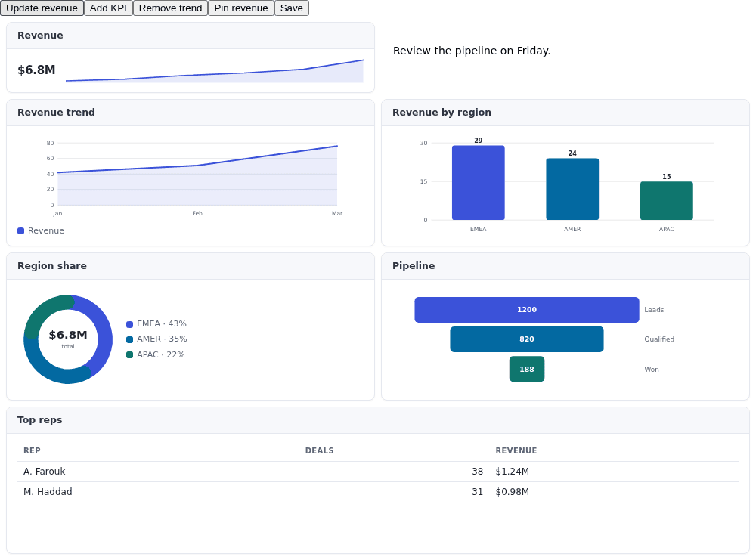Screen dimensions: 756x560
Task: Click the Jan axis label in Revenue trend
Action: tap(57, 213)
